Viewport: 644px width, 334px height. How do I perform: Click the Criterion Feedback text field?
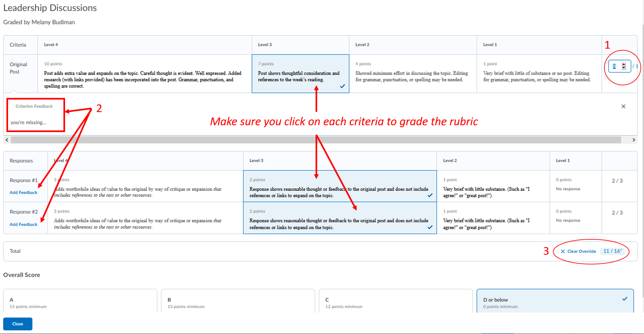pos(35,122)
